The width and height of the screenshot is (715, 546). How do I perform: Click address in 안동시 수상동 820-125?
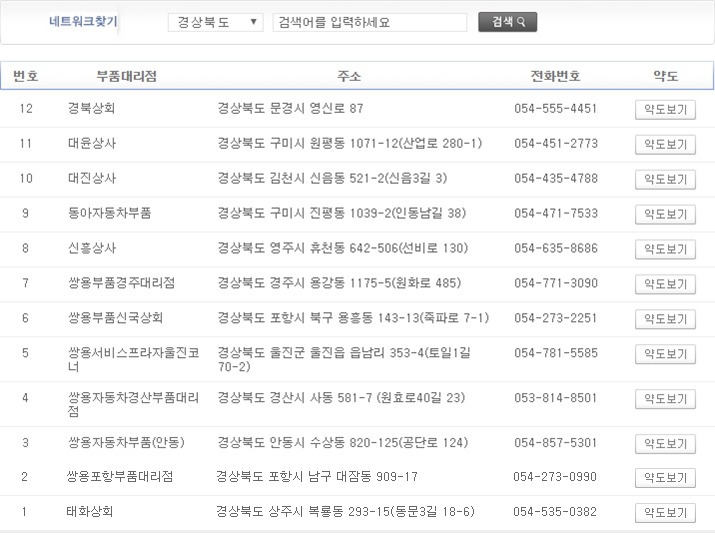(342, 442)
